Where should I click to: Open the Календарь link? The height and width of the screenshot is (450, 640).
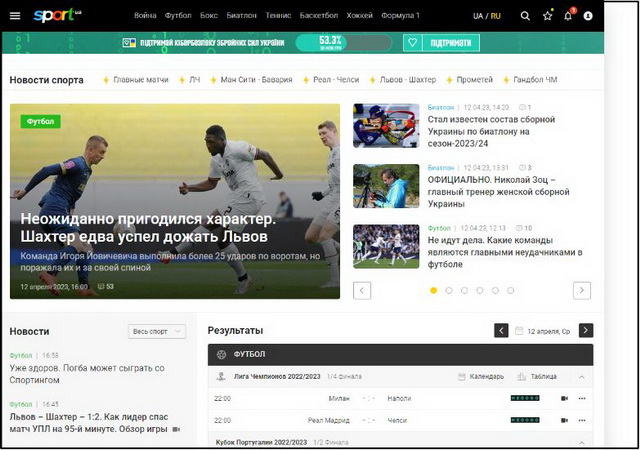[487, 376]
